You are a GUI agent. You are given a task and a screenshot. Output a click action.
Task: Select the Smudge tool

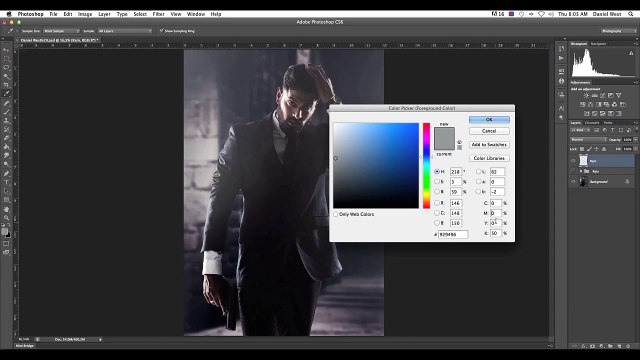click(6, 156)
